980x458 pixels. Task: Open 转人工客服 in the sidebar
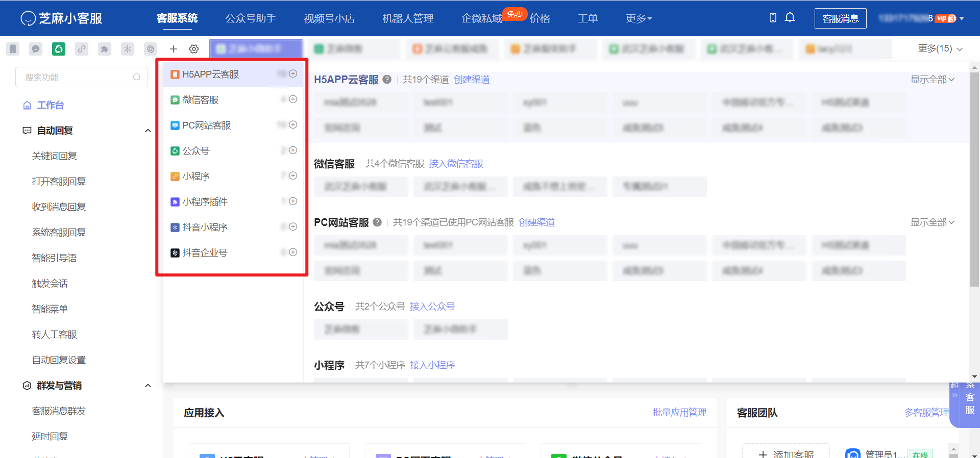click(54, 335)
